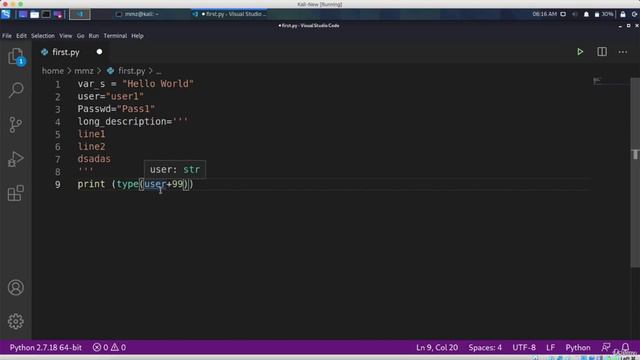640x360 pixels.
Task: Open the File menu
Action: coord(7,36)
